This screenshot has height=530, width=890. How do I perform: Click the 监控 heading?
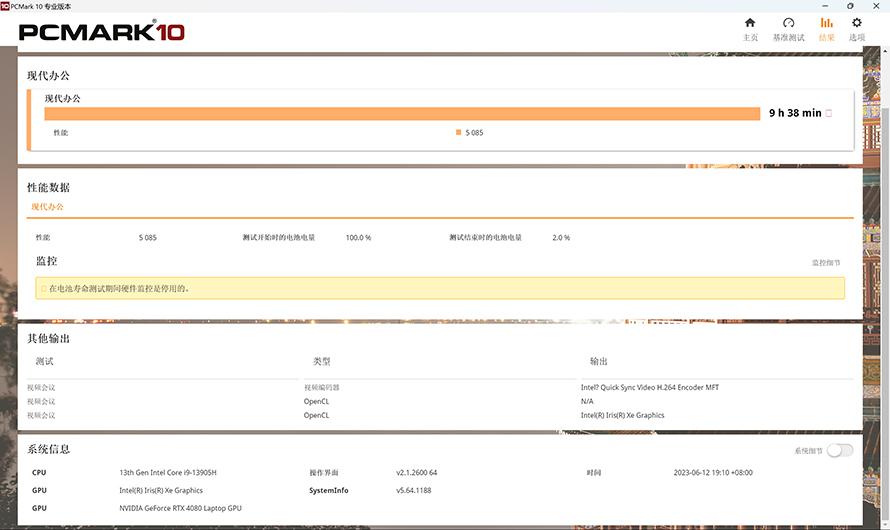point(47,261)
